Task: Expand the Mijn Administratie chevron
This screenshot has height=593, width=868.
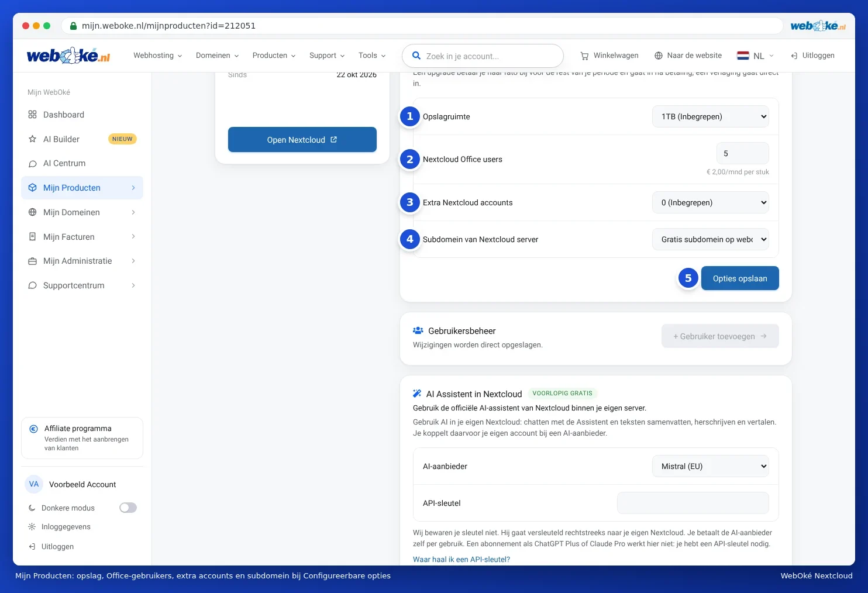Action: click(133, 261)
